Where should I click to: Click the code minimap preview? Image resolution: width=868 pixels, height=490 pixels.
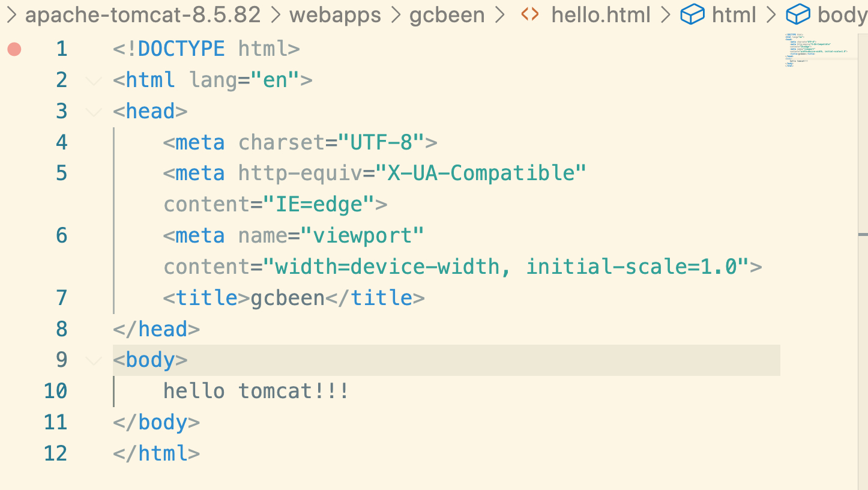coord(816,50)
